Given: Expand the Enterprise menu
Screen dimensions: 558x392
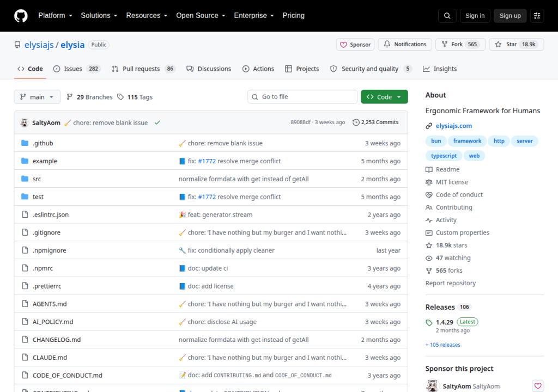Looking at the screenshot, I should tap(254, 16).
